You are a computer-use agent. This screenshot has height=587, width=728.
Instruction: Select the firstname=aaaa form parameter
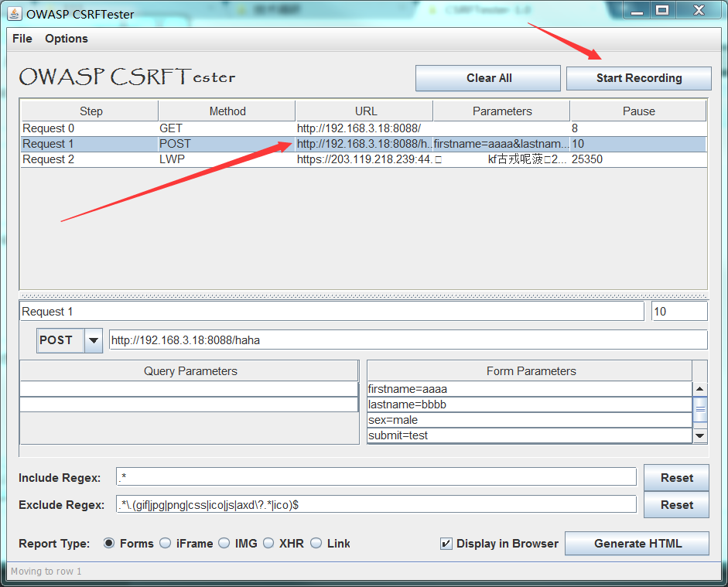tap(464, 387)
